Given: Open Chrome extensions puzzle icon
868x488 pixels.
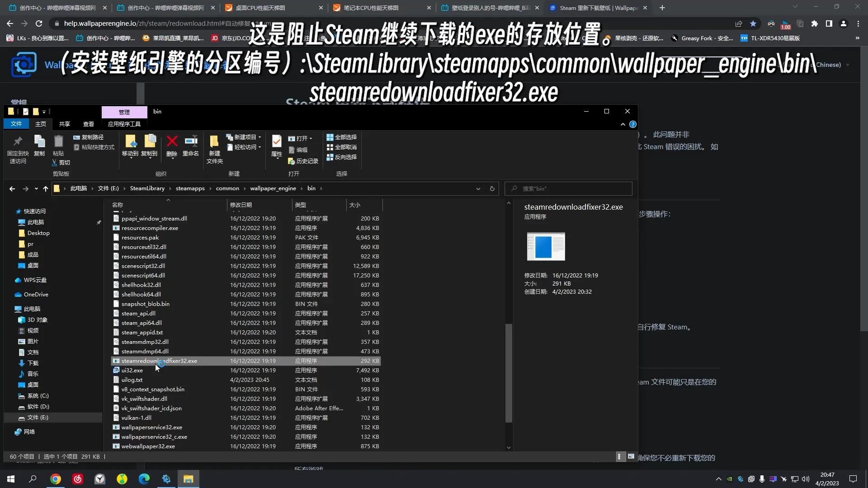Looking at the screenshot, I should [x=815, y=23].
